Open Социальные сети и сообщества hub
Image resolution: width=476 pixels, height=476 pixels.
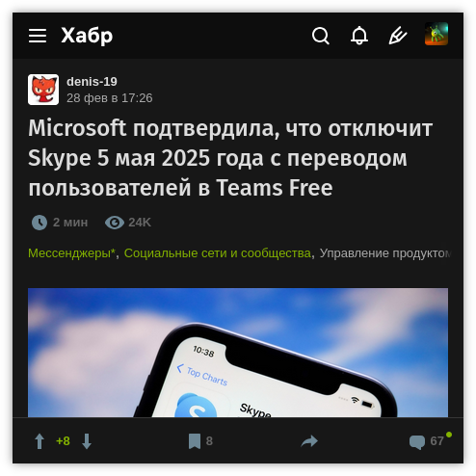(x=218, y=253)
